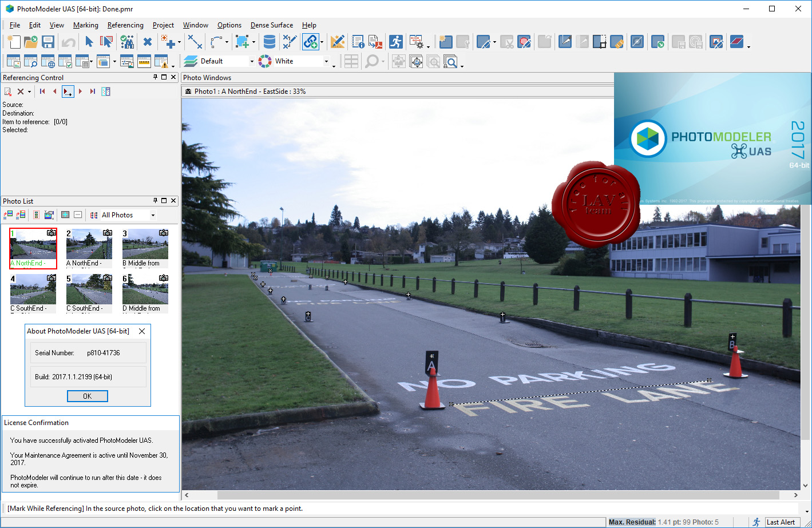Screen dimensions: 812x528
Task: Open the photo table window icon
Action: click(x=13, y=61)
